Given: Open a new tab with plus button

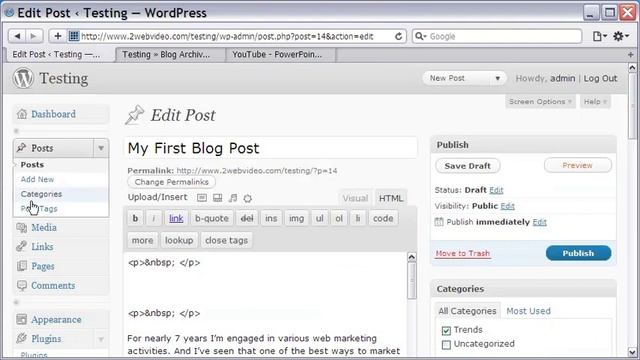Looking at the screenshot, I should tap(631, 54).
